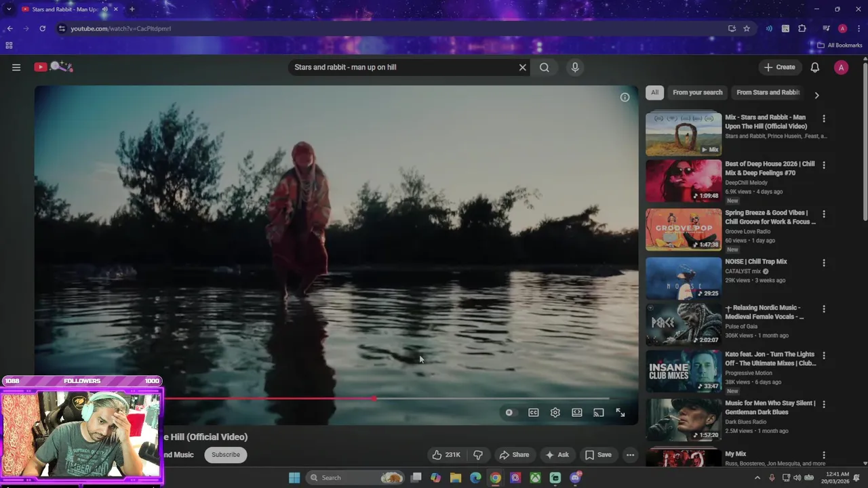The image size is (868, 488).
Task: Open the NOISE | Chill Trap Mix title
Action: 756,262
